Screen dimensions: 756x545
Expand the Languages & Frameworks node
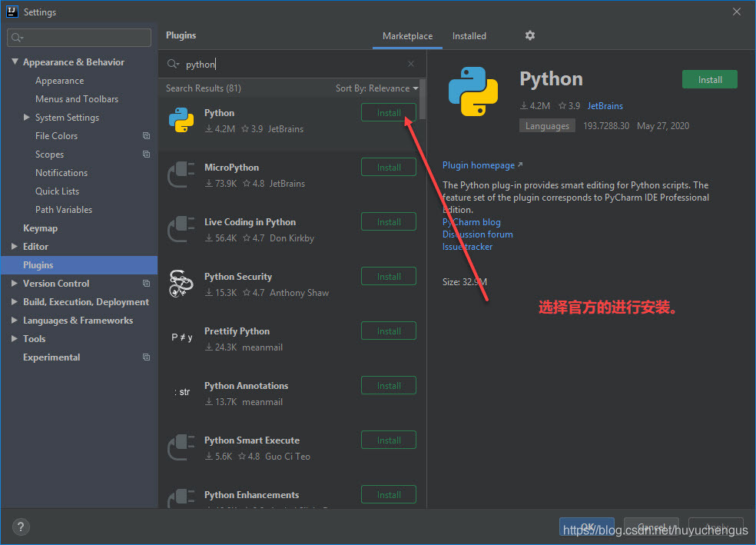pyautogui.click(x=15, y=321)
